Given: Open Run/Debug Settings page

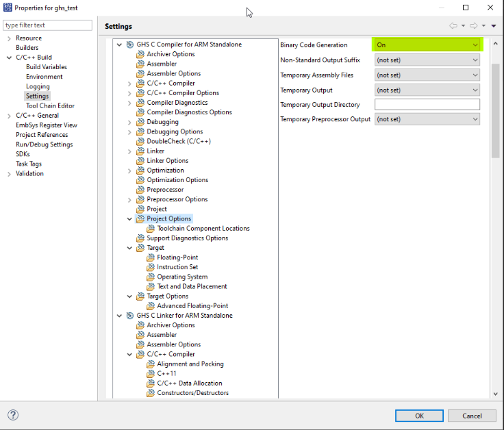Looking at the screenshot, I should 45,144.
